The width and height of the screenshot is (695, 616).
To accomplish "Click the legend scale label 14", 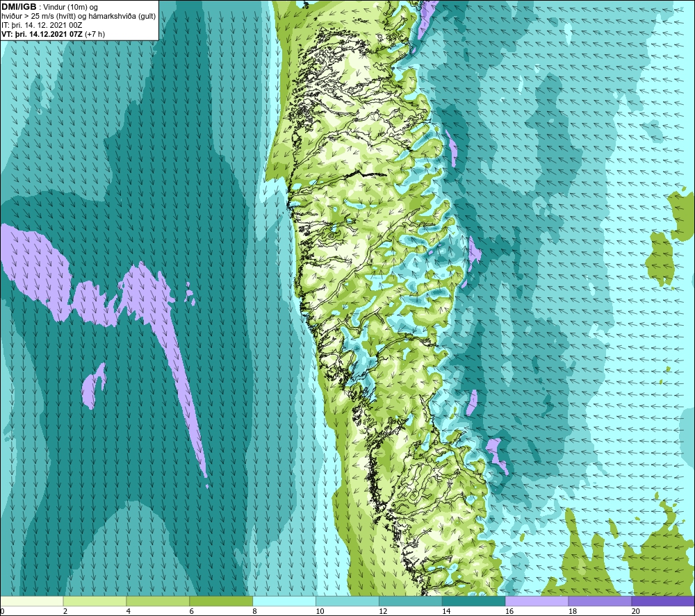I will (446, 611).
